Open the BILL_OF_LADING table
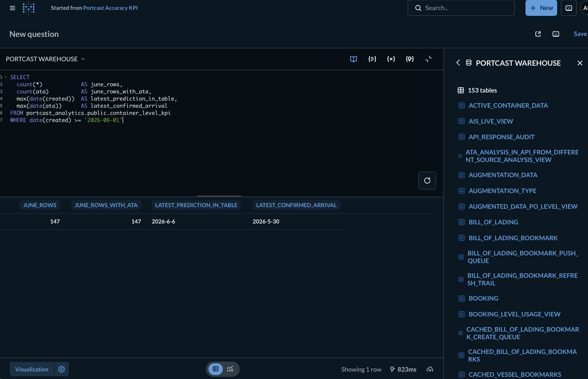Viewport: 588px width, 379px height. (493, 222)
